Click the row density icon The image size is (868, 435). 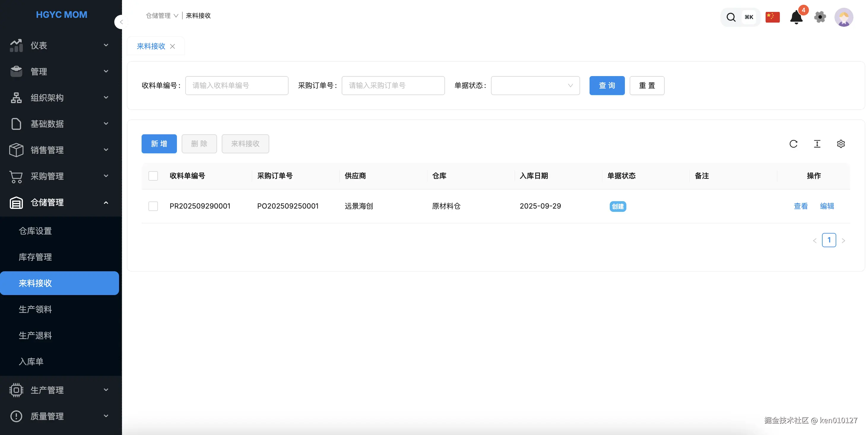click(x=817, y=144)
